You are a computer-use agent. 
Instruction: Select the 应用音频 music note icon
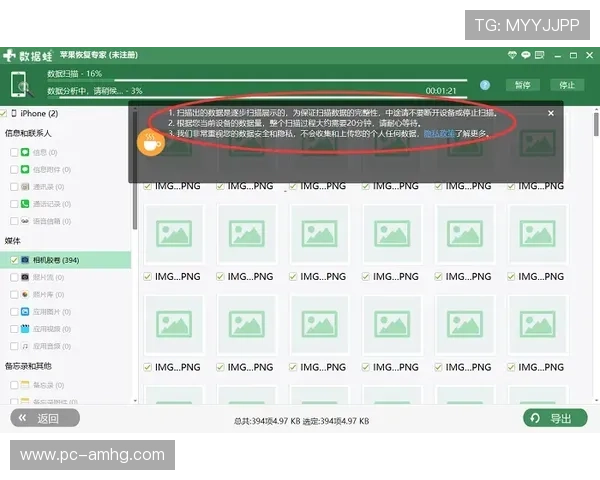pyautogui.click(x=25, y=346)
